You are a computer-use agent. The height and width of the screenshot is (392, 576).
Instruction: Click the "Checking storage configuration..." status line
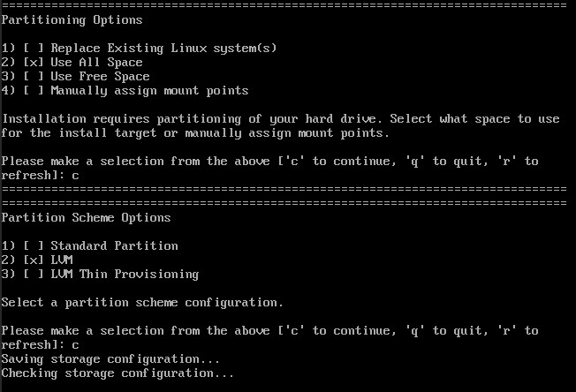[117, 373]
